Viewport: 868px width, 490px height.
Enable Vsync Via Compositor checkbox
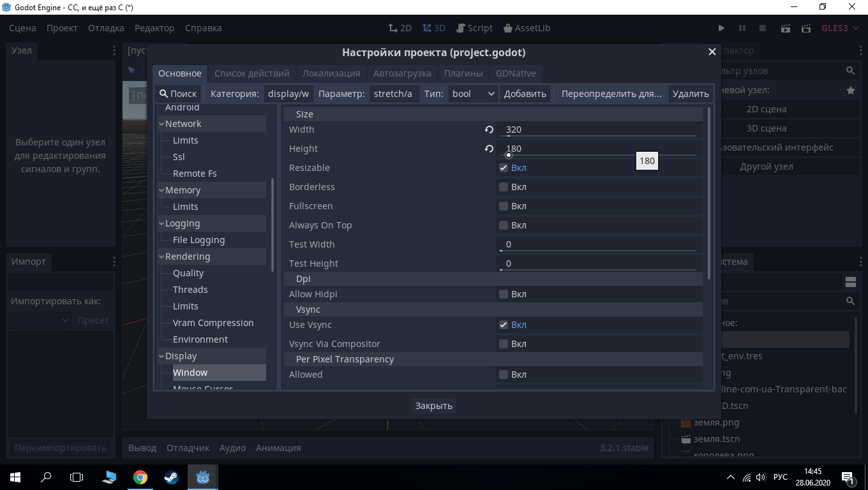click(504, 344)
